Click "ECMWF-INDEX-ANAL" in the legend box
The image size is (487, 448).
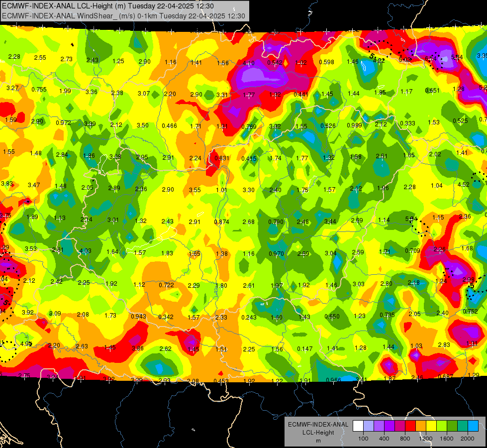click(x=318, y=425)
